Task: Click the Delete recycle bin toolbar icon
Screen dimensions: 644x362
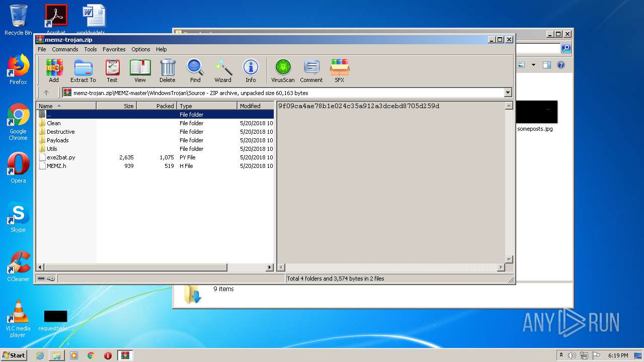Action: tap(168, 70)
